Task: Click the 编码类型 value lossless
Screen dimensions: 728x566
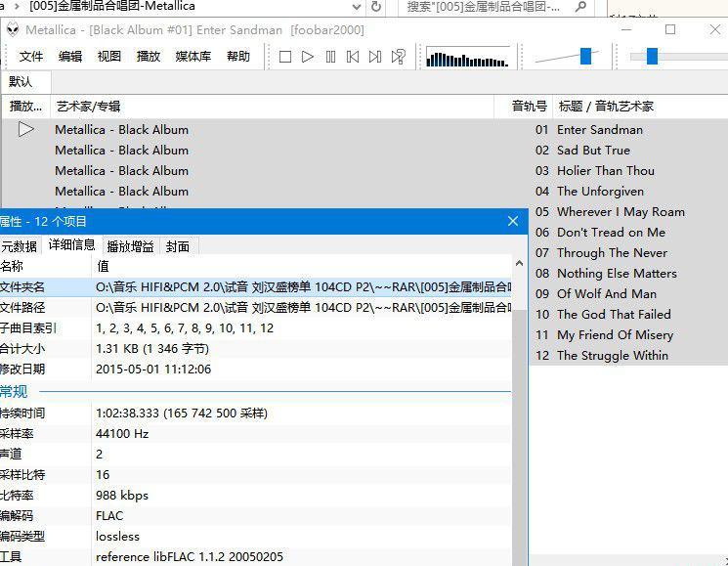Action: 117,537
